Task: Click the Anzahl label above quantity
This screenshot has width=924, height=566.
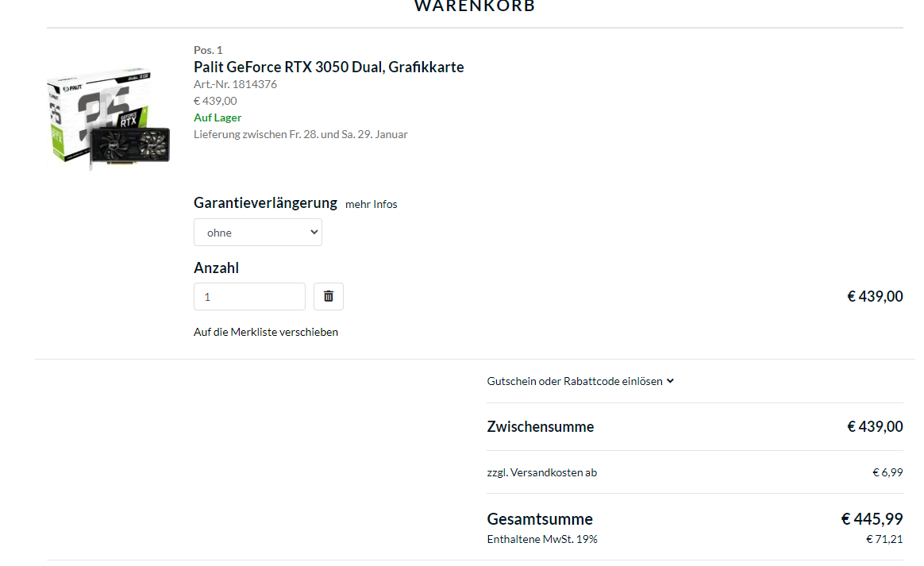Action: pyautogui.click(x=216, y=268)
